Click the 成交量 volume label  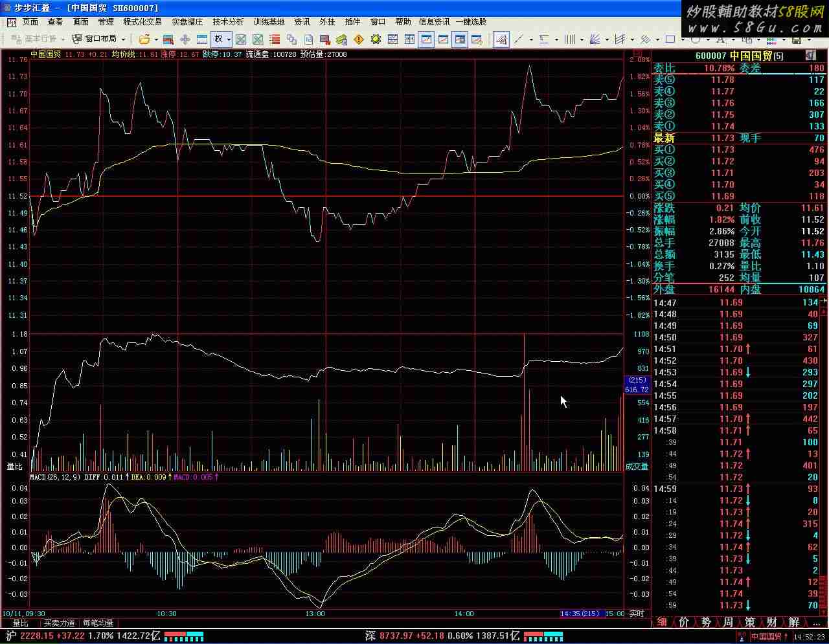[637, 466]
